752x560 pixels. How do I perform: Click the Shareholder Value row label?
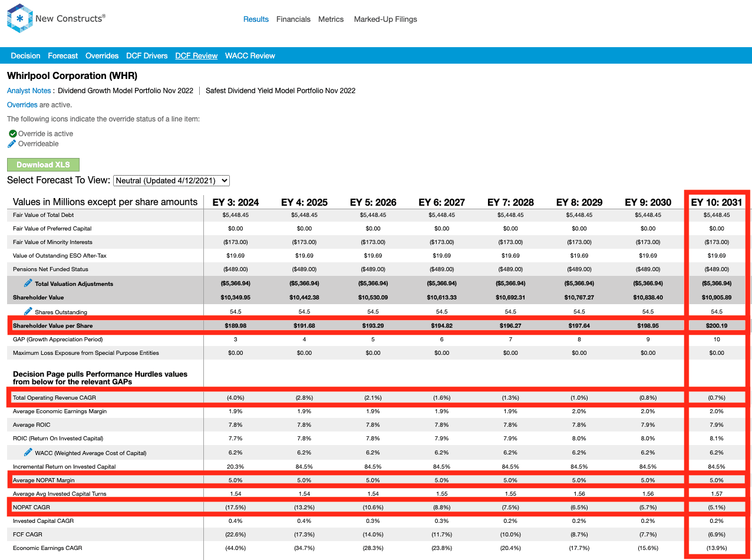[x=38, y=298]
